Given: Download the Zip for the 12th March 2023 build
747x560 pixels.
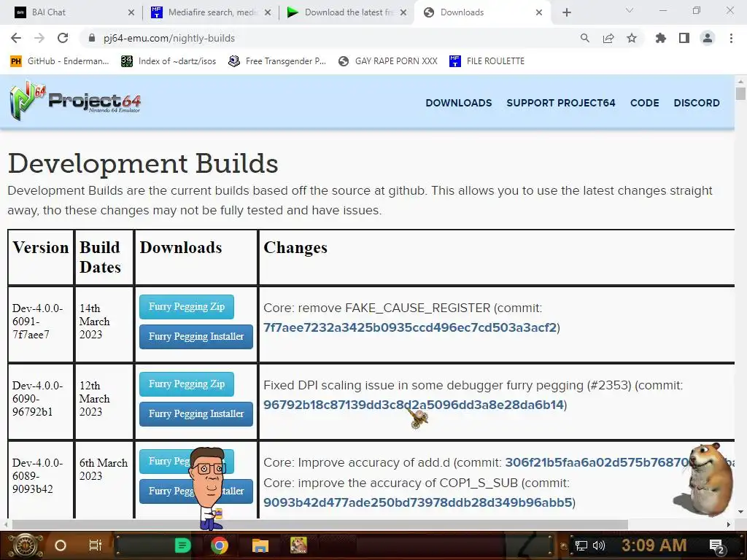Looking at the screenshot, I should pos(186,384).
